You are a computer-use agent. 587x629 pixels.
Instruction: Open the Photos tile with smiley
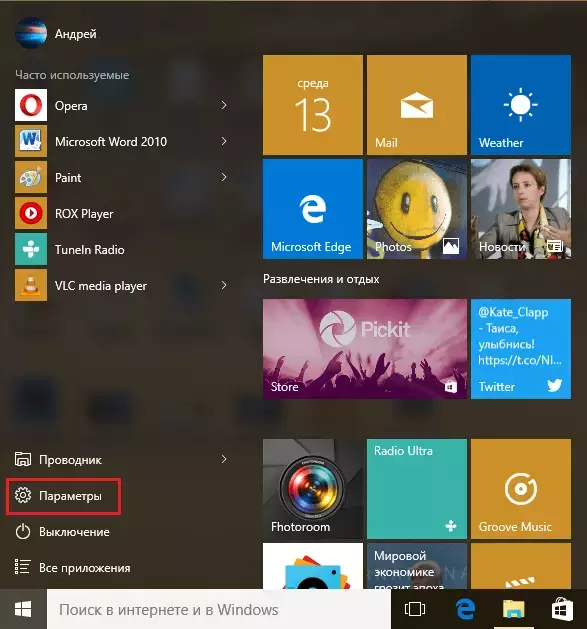[417, 209]
